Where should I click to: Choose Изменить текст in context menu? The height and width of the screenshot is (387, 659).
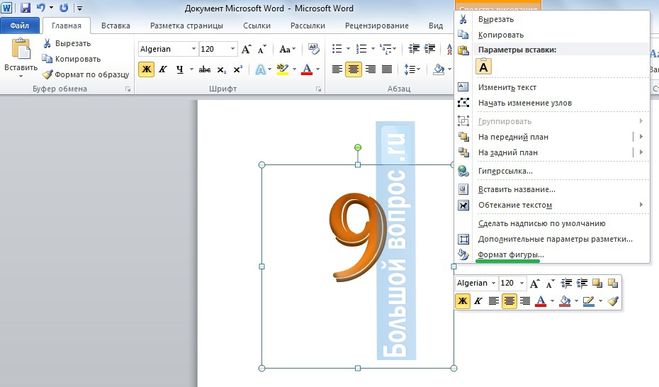coord(551,87)
